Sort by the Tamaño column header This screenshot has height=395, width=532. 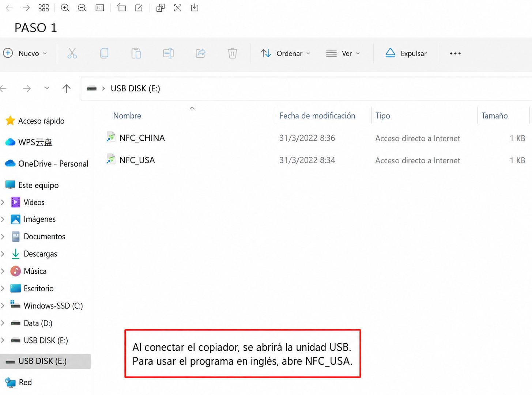(x=494, y=116)
